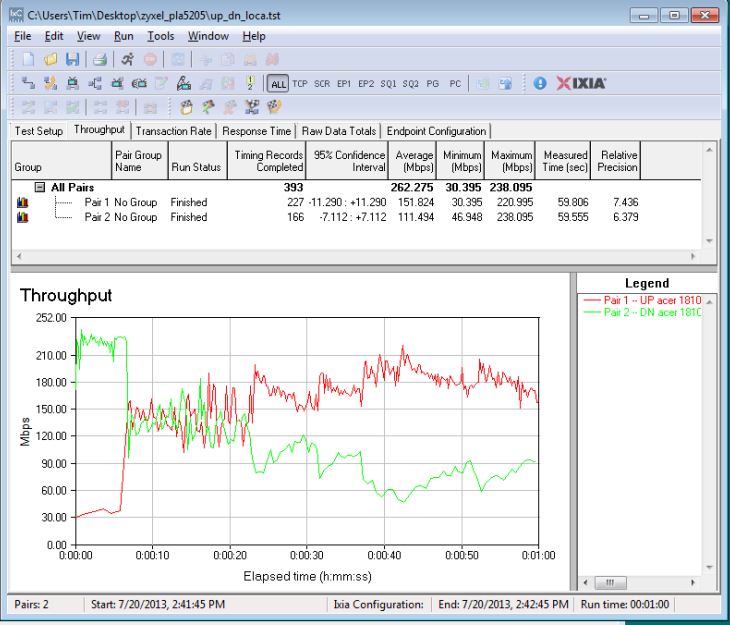Open the blue information icon

540,83
